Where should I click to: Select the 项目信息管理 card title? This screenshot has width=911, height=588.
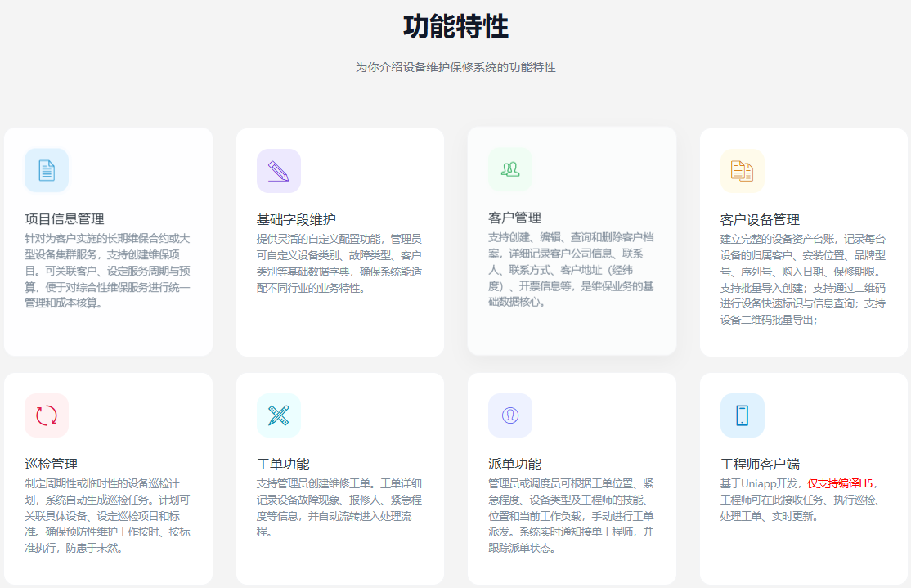(65, 219)
